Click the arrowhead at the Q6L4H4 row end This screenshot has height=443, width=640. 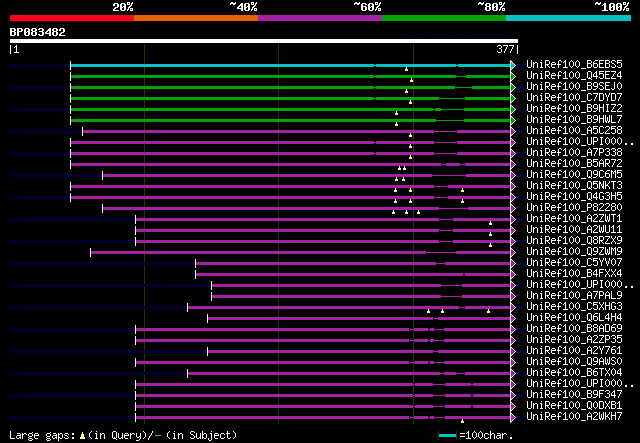coord(513,318)
